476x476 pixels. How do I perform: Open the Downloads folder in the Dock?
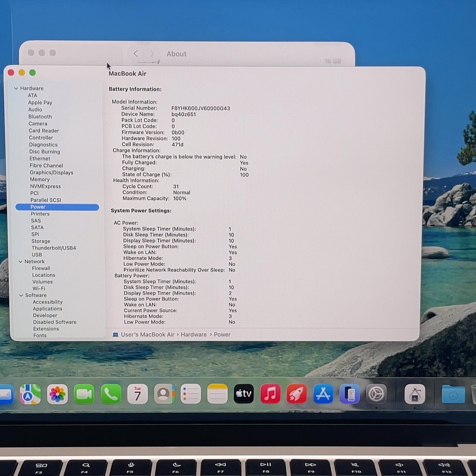[x=453, y=394]
